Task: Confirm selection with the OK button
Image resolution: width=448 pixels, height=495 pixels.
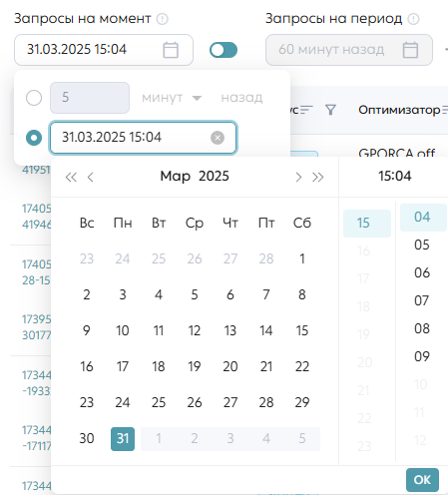Action: (422, 480)
